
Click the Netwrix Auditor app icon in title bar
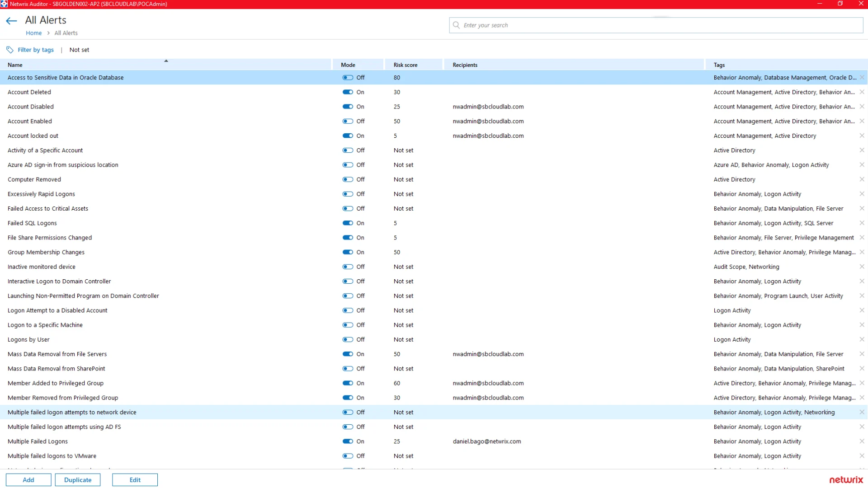(4, 4)
